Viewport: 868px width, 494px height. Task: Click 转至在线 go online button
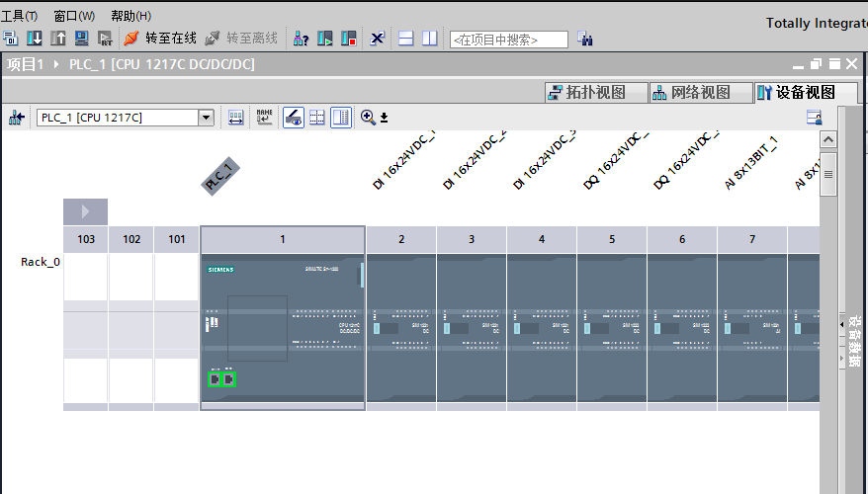(161, 39)
